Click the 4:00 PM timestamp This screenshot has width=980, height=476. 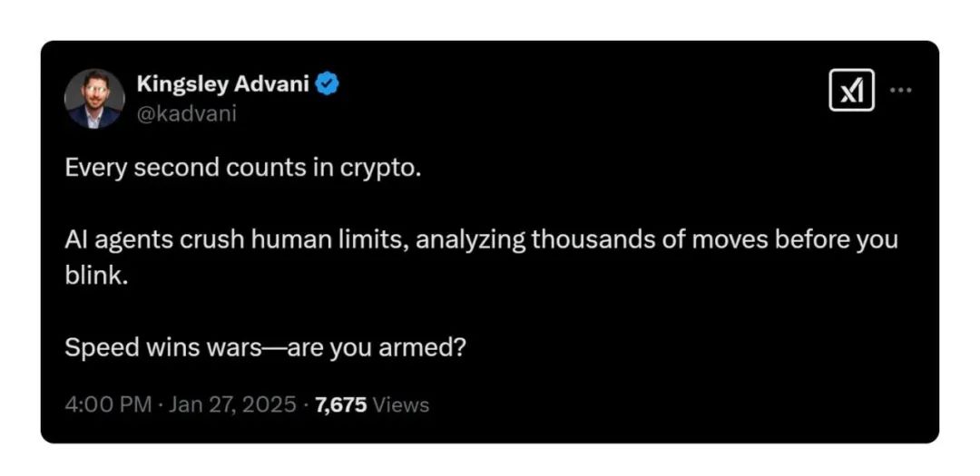(108, 404)
